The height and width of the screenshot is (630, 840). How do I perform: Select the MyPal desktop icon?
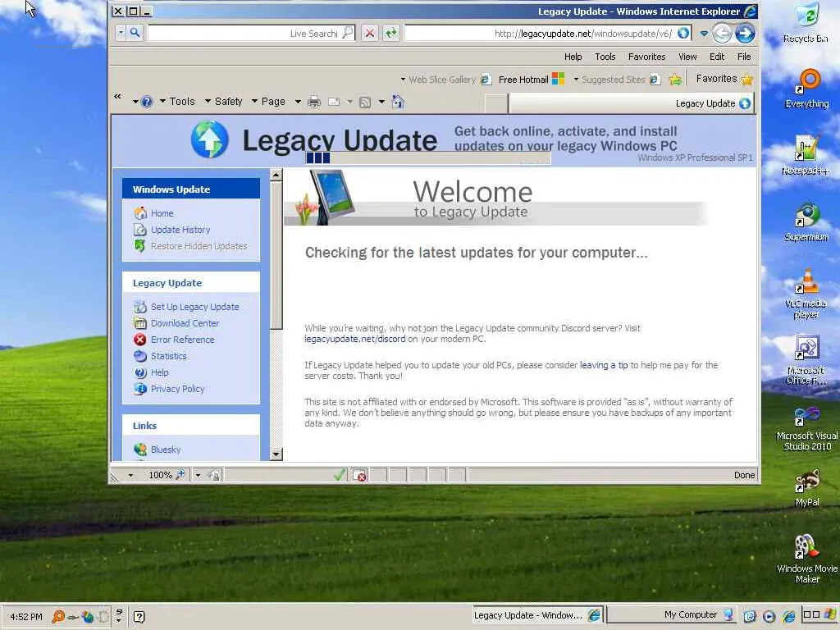click(x=807, y=487)
